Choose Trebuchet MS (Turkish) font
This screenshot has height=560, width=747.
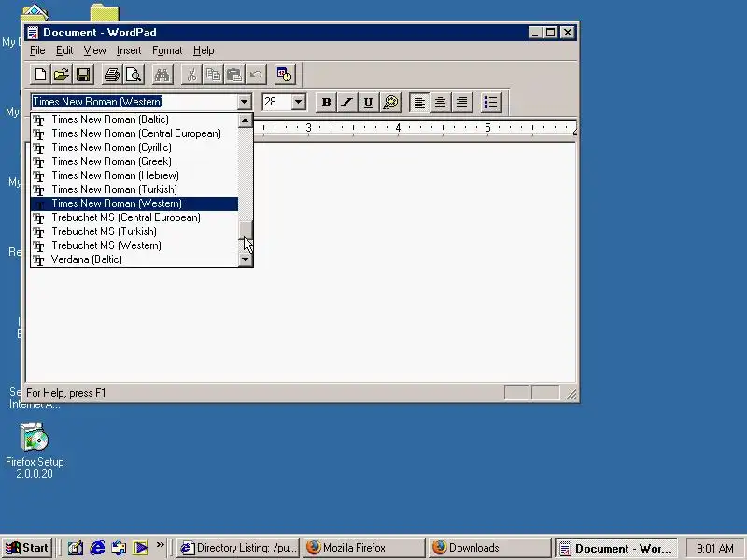pyautogui.click(x=134, y=231)
